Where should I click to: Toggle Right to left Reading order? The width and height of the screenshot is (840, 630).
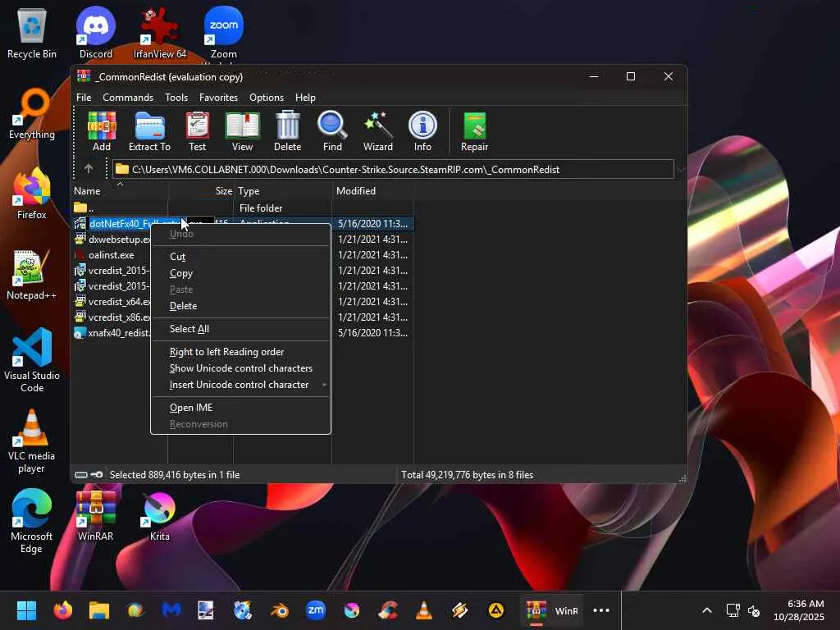(x=226, y=352)
